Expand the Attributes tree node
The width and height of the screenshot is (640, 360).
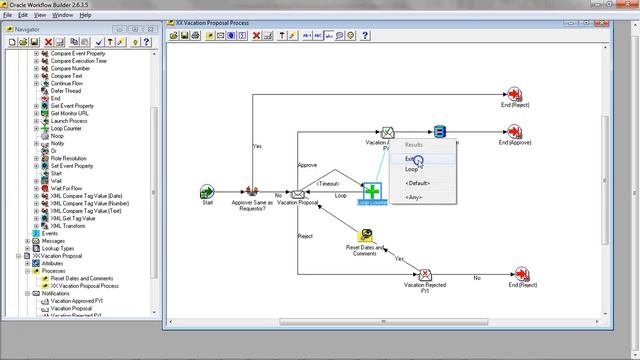pos(27,264)
